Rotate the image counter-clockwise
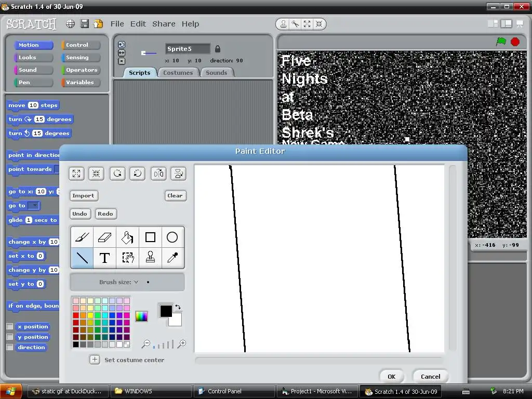 pos(117,174)
